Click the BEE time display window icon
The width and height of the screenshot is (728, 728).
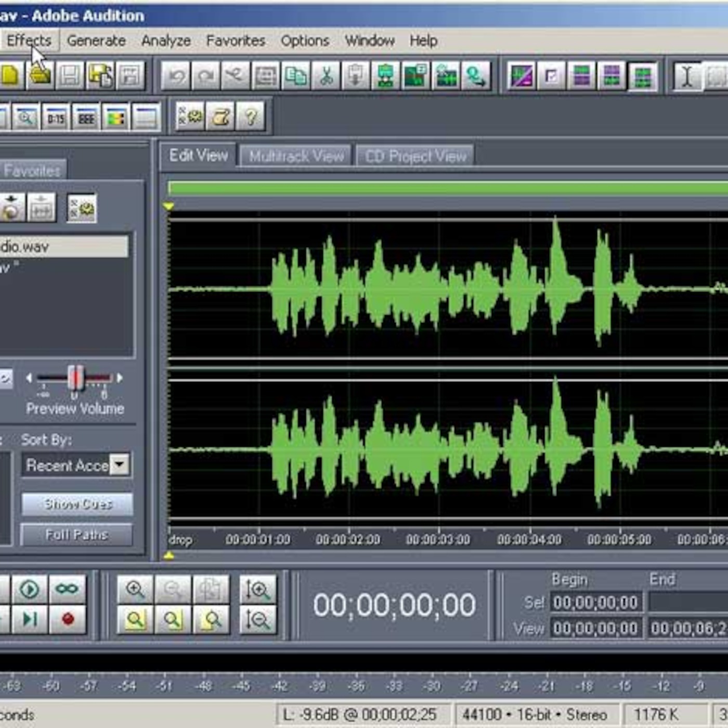(86, 118)
